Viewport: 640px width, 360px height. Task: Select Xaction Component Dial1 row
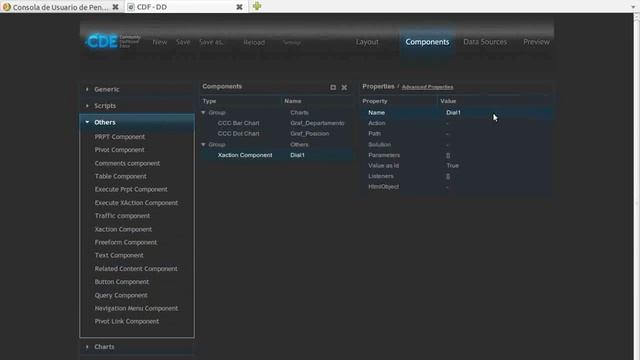coord(276,155)
